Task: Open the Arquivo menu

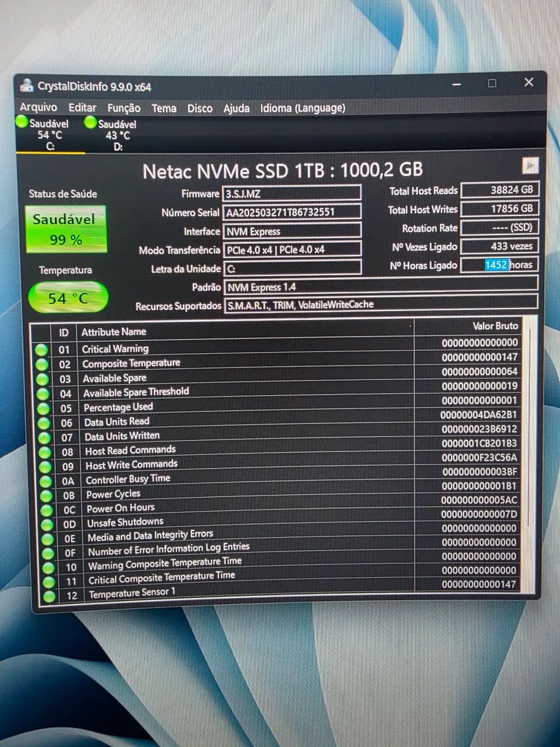Action: 38,107
